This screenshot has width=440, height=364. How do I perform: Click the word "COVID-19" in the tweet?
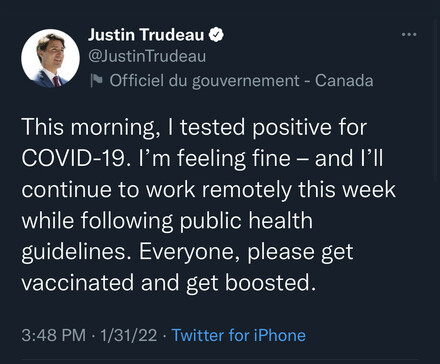click(76, 158)
